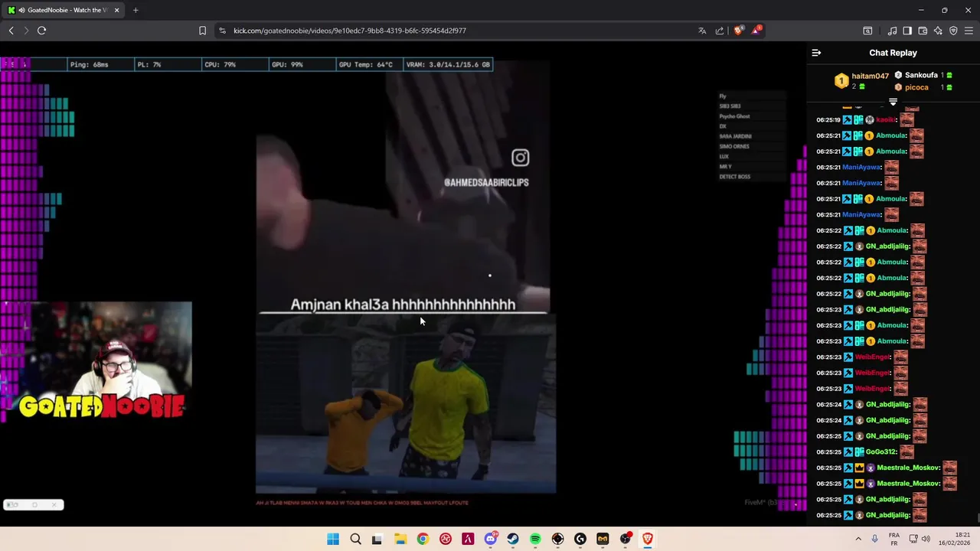The image size is (980, 551).
Task: Open a new browser tab
Action: click(x=136, y=10)
